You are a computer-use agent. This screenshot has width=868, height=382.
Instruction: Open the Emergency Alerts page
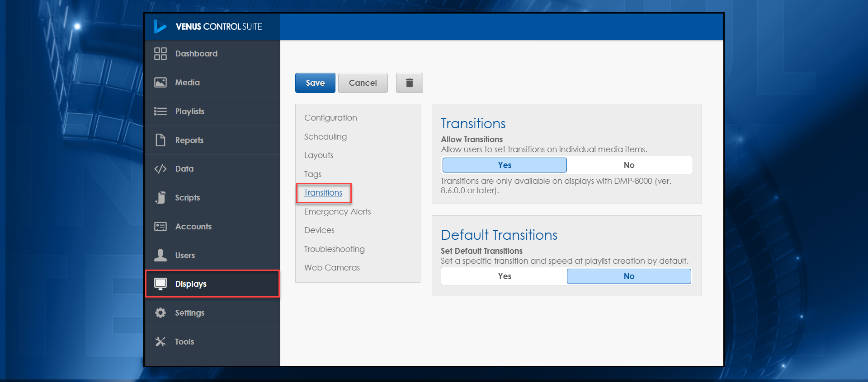pos(337,211)
